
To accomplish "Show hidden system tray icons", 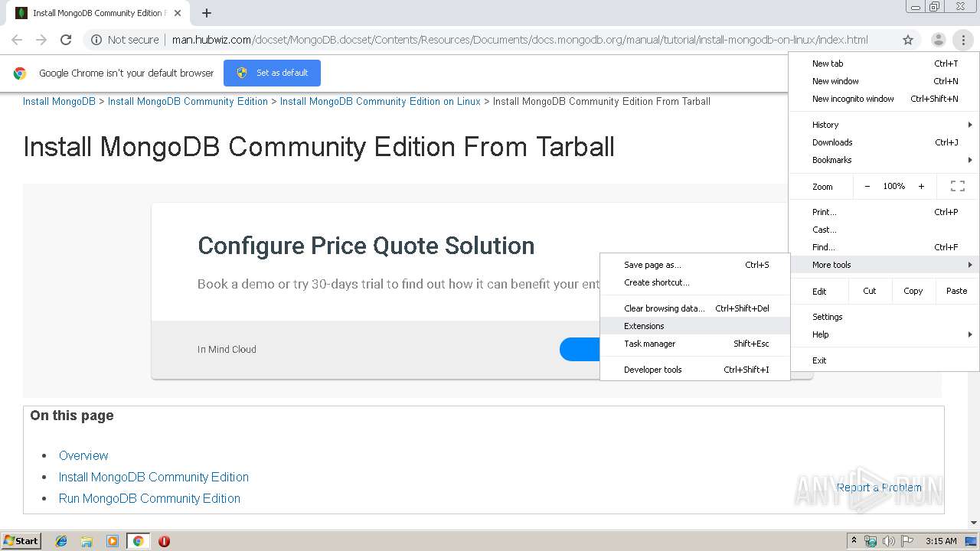I will pyautogui.click(x=855, y=541).
